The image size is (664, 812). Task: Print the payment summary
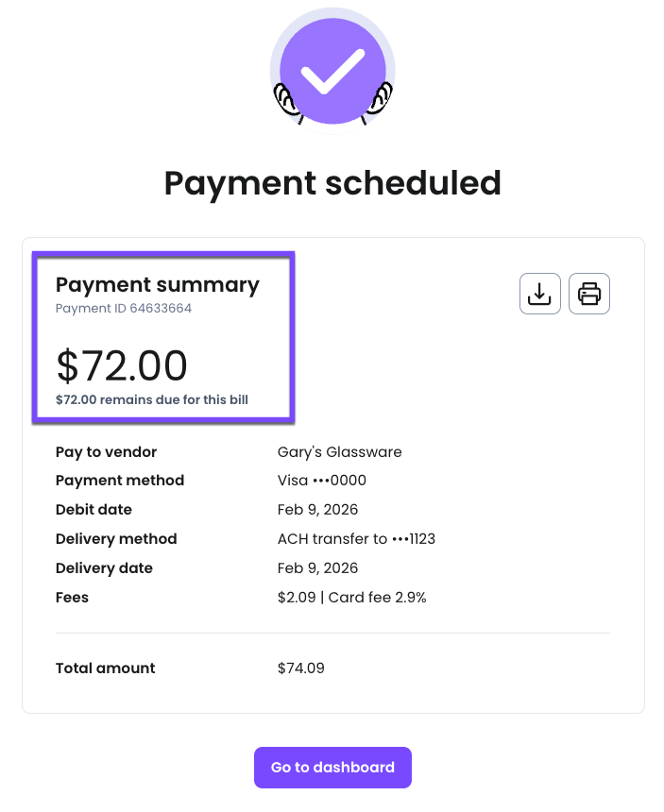(x=589, y=294)
